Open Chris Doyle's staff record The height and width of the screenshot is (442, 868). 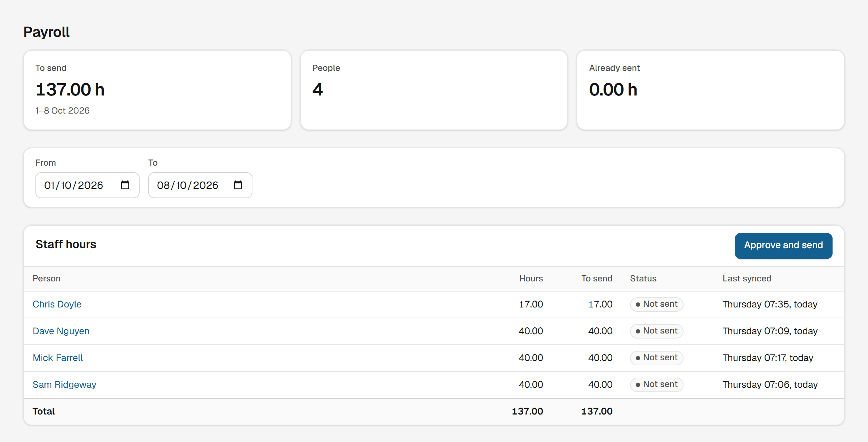coord(57,304)
